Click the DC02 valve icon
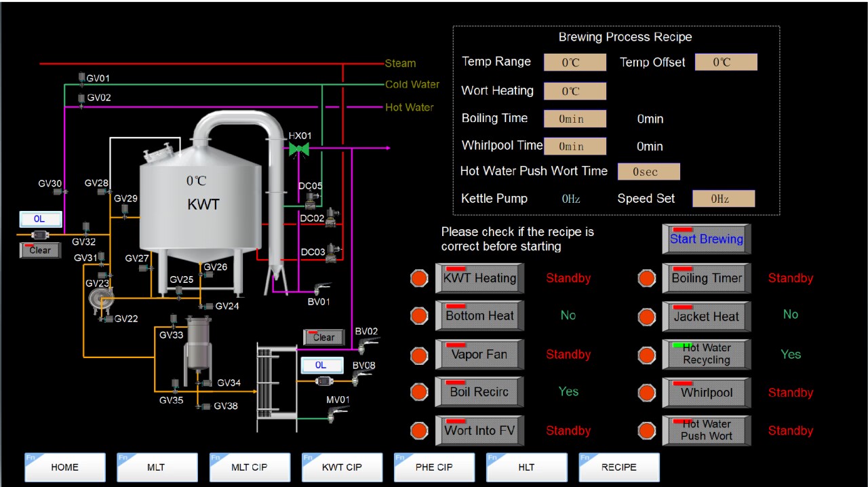868x487 pixels. click(330, 218)
